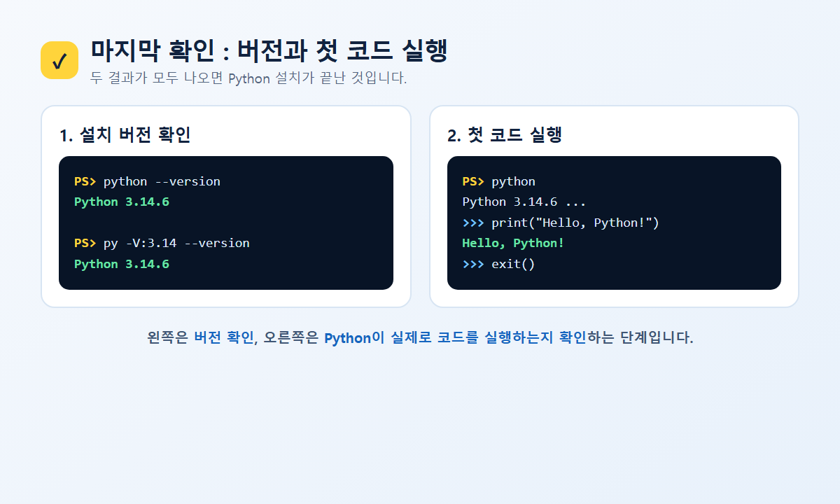Click the highlighted phrase 'Python이 실제로 코드를 실행하는지 확인'
Viewport: 840px width, 504px height.
455,337
